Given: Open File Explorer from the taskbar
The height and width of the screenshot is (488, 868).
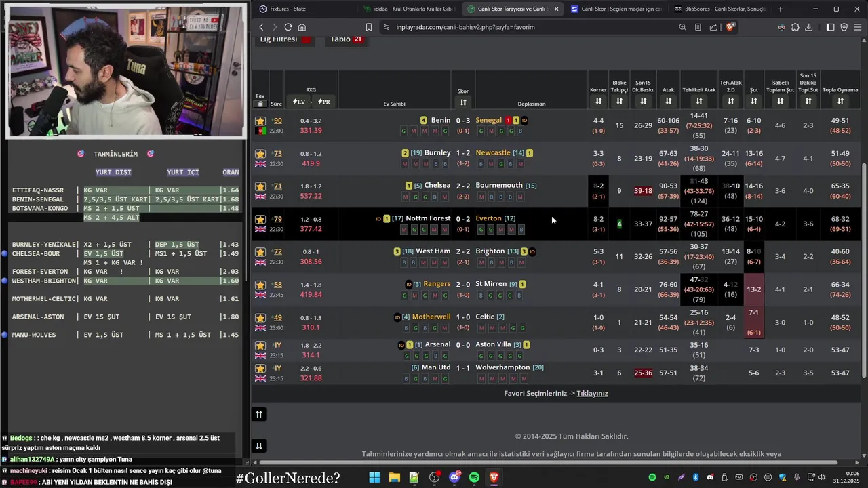Looking at the screenshot, I should [x=394, y=477].
